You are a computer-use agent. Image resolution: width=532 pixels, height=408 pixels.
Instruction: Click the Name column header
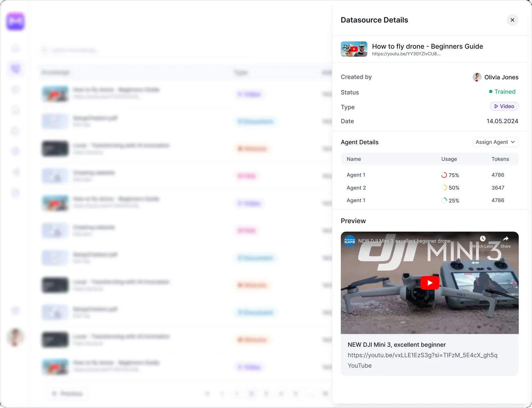[x=354, y=159]
